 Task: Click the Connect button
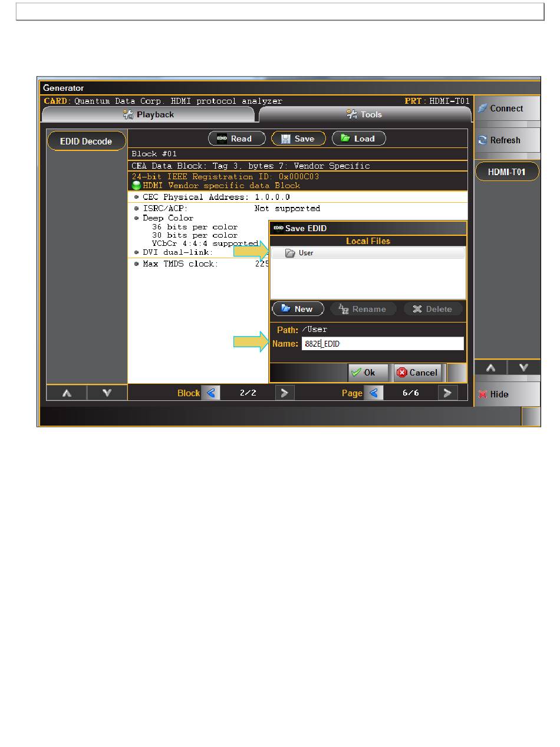click(x=507, y=108)
